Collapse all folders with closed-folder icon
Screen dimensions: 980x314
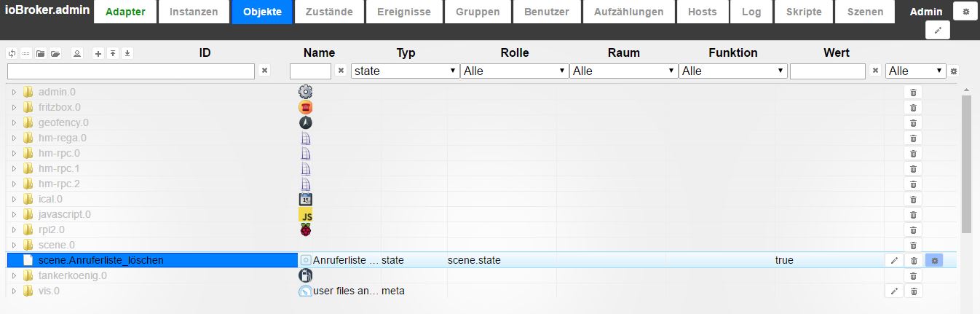point(40,53)
